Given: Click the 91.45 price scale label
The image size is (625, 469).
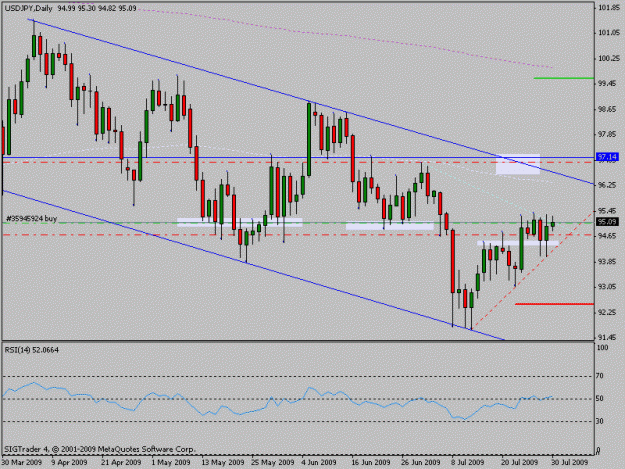Looking at the screenshot, I should coord(608,338).
